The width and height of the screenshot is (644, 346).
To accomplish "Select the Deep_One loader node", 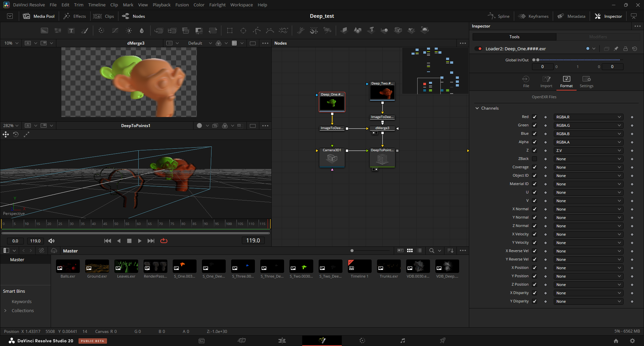I will pos(332,102).
